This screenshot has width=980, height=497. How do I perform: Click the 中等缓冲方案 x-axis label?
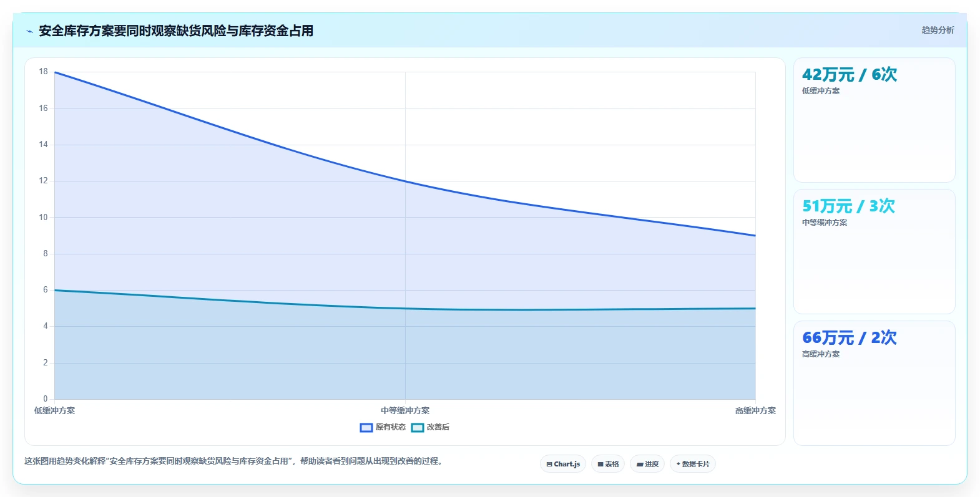pyautogui.click(x=405, y=411)
